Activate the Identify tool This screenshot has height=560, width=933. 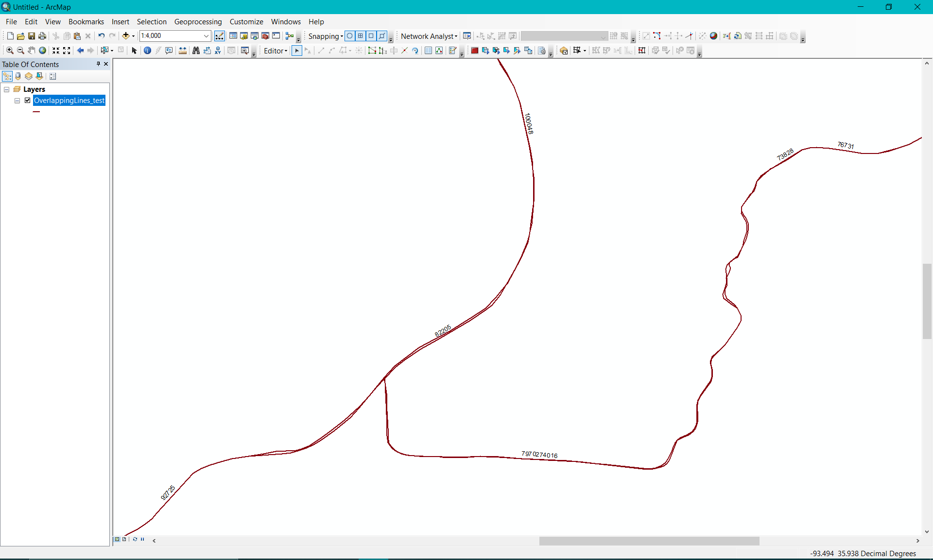(148, 51)
